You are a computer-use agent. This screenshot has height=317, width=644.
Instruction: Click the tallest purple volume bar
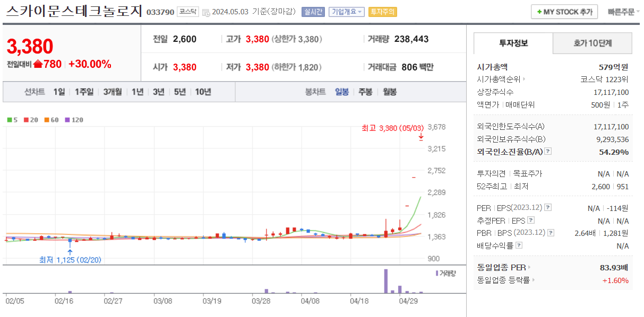coord(386,281)
